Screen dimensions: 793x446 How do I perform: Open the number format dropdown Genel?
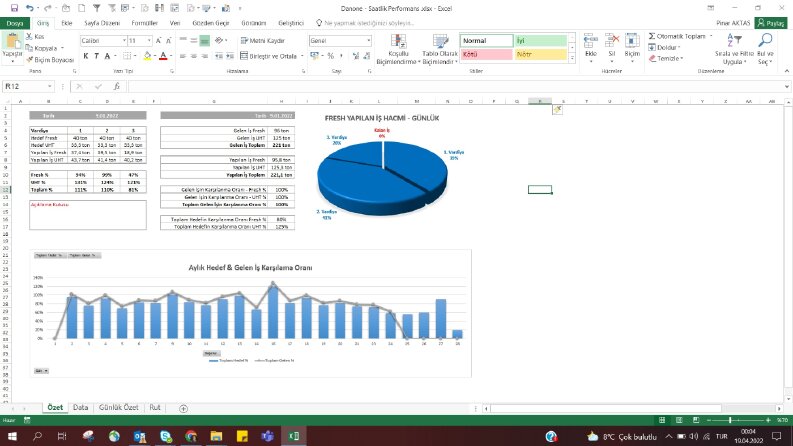[x=369, y=40]
